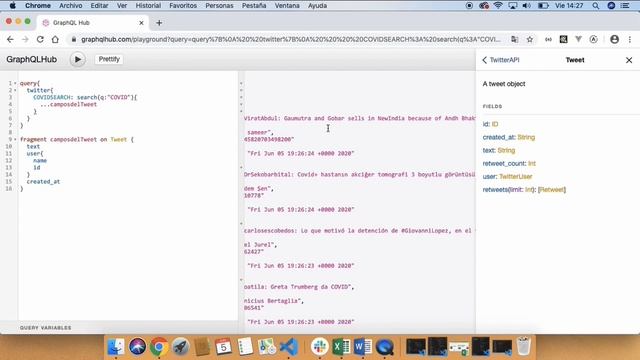Open TwitterUser type in docs
Screen dimensions: 640x360
coord(516,176)
